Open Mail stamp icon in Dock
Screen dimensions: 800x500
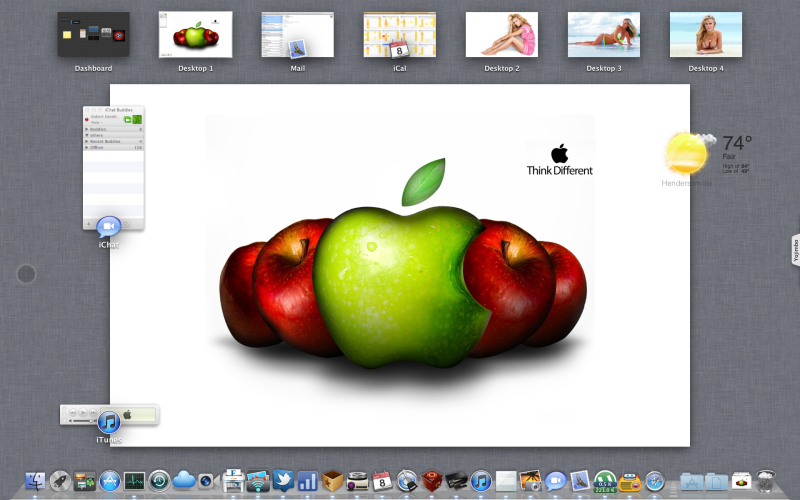click(580, 481)
